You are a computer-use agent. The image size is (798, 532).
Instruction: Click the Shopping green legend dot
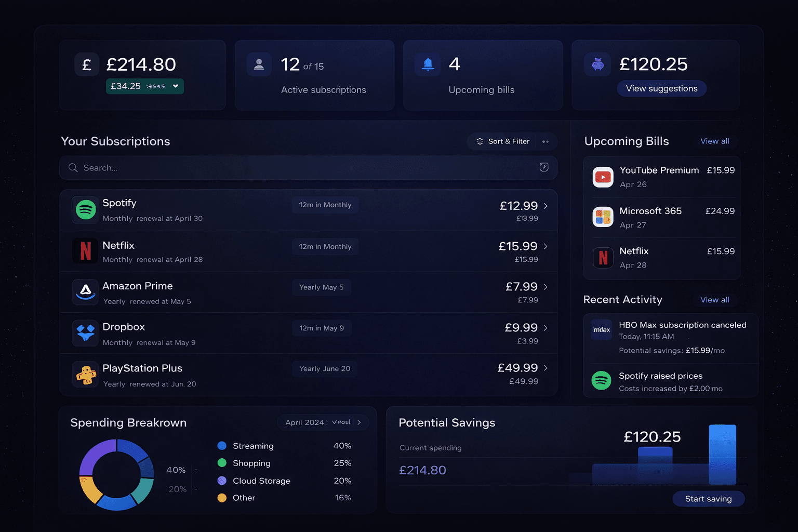pyautogui.click(x=222, y=463)
